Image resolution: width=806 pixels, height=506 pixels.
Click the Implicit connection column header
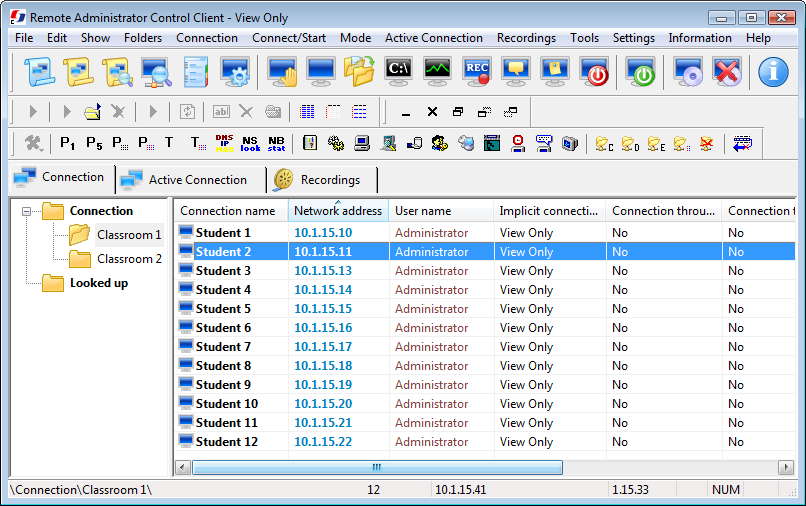pyautogui.click(x=549, y=211)
